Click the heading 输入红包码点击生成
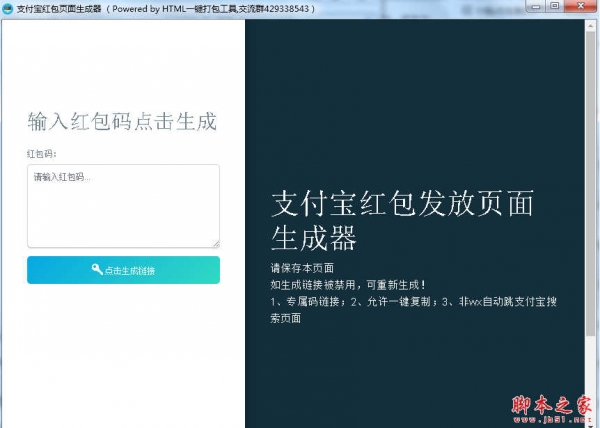 click(x=122, y=122)
